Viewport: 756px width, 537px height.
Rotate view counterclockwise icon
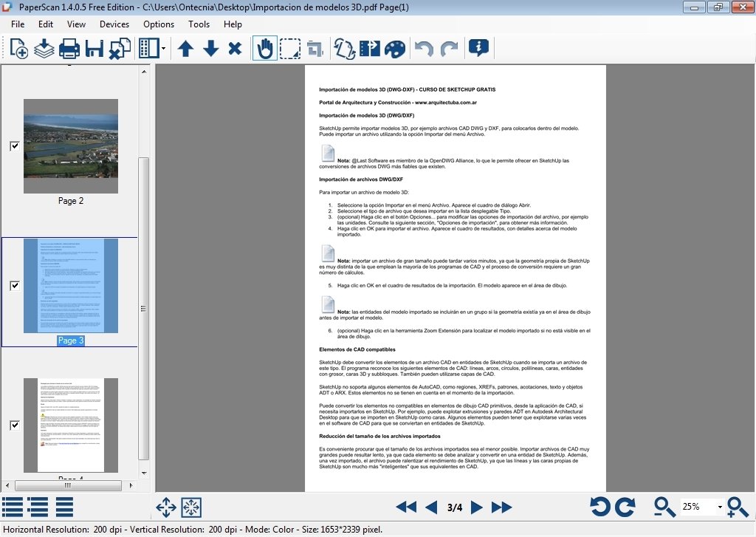click(599, 507)
